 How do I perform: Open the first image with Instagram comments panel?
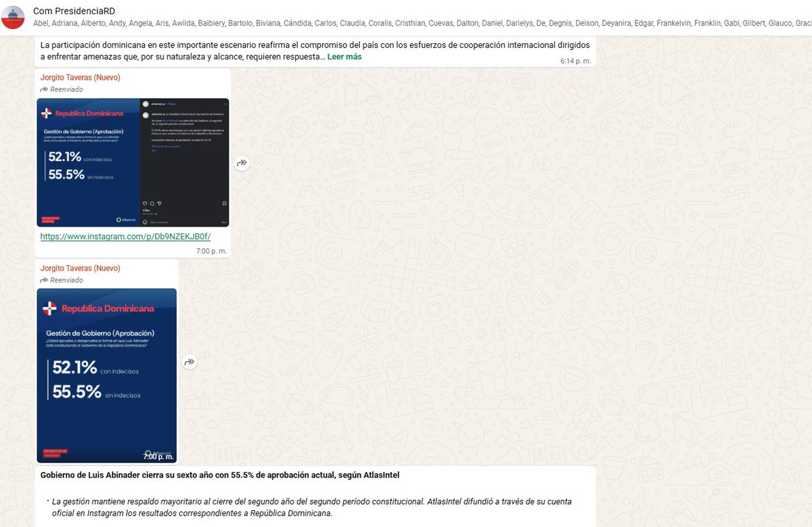(133, 162)
